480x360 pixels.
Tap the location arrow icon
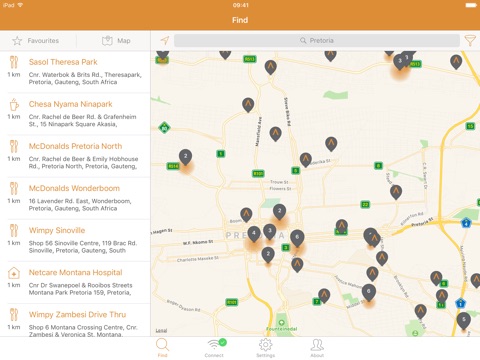165,41
